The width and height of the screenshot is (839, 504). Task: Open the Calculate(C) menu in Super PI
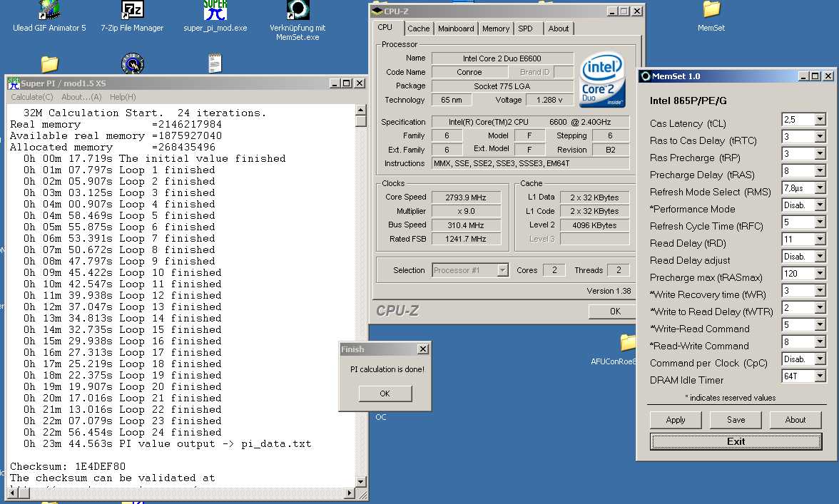point(32,97)
